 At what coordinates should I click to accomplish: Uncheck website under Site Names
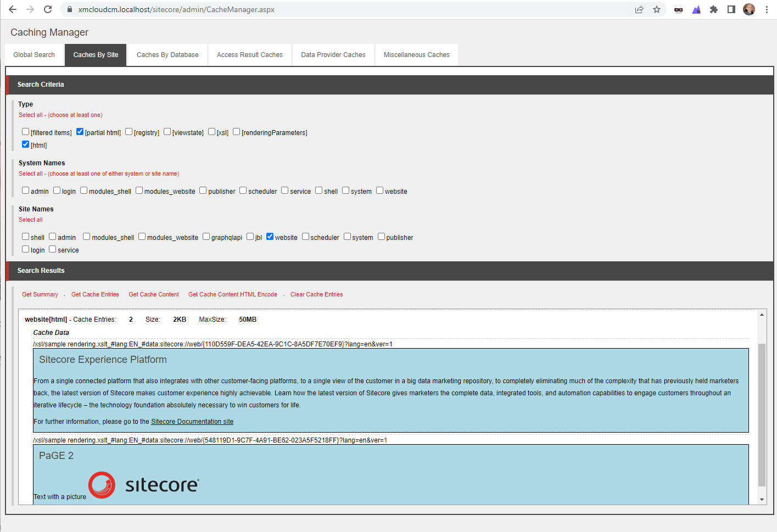coord(270,237)
